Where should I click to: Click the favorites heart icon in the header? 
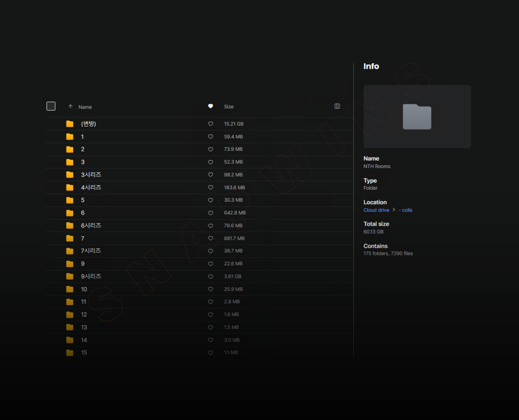(210, 106)
